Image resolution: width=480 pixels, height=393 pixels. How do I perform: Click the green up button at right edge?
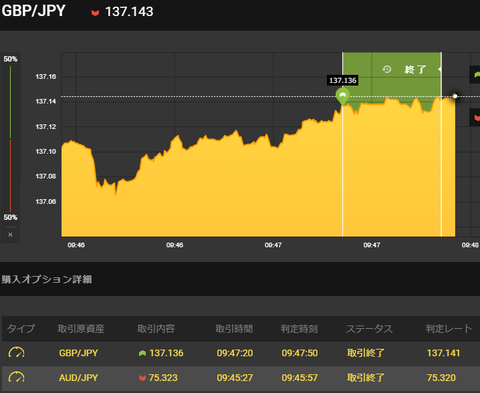pos(475,74)
